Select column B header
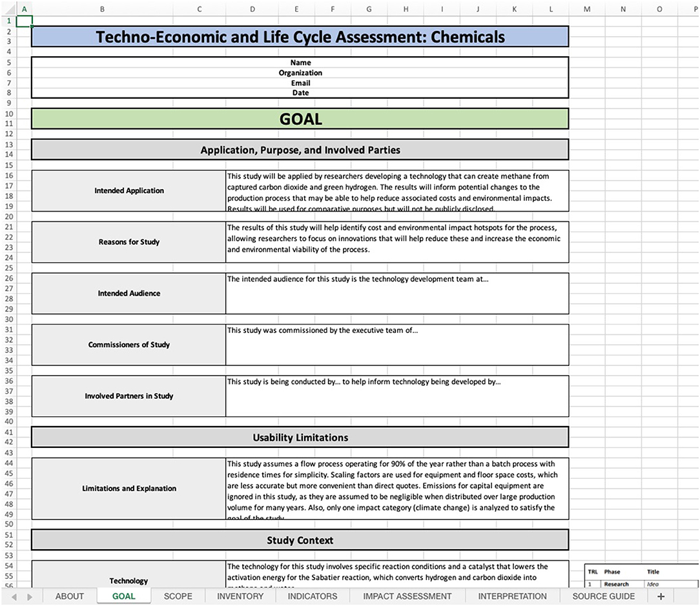Image resolution: width=700 pixels, height=606 pixels. pos(102,9)
